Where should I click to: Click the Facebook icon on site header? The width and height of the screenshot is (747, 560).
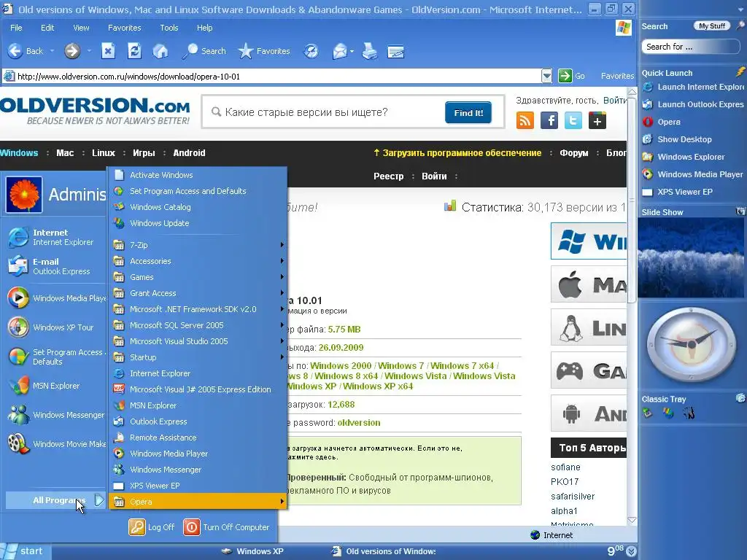point(549,120)
